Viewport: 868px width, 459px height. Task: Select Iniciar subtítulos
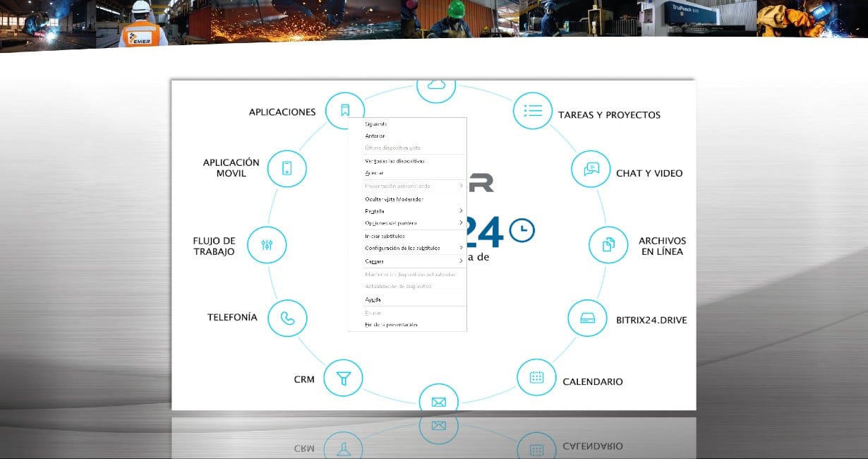(406, 236)
